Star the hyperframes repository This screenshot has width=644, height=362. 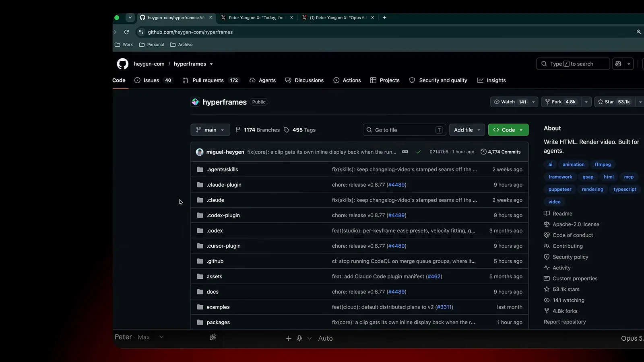[614, 102]
